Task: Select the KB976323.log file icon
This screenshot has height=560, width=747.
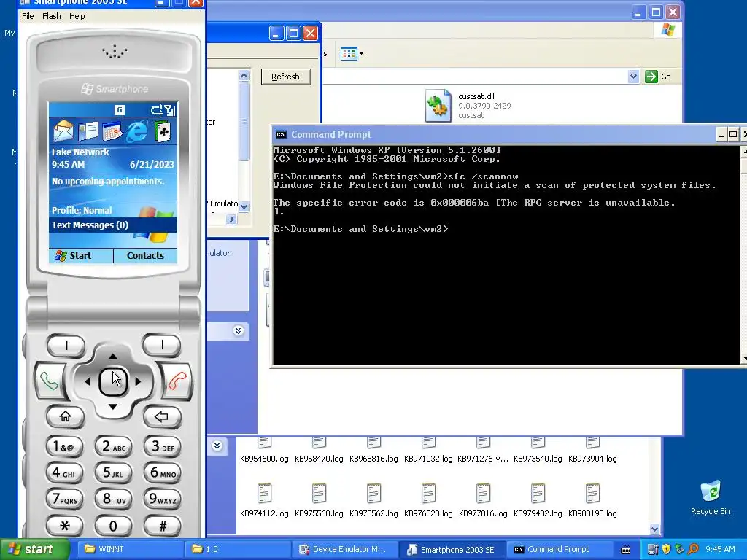Action: [x=428, y=493]
